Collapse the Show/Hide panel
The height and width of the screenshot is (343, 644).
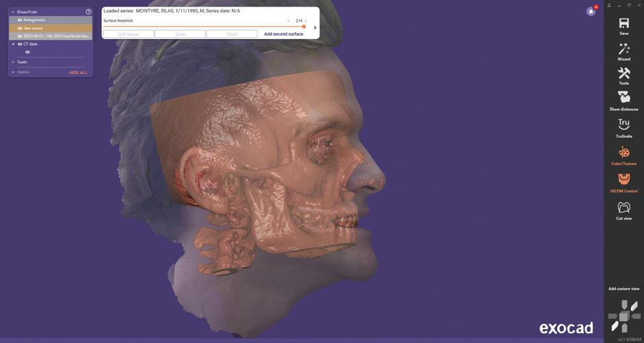click(x=13, y=12)
